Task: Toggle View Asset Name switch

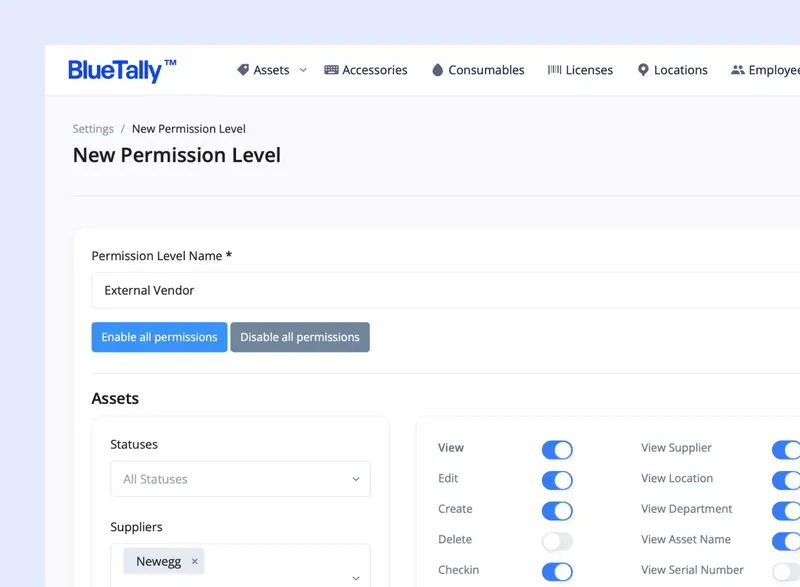Action: [786, 542]
